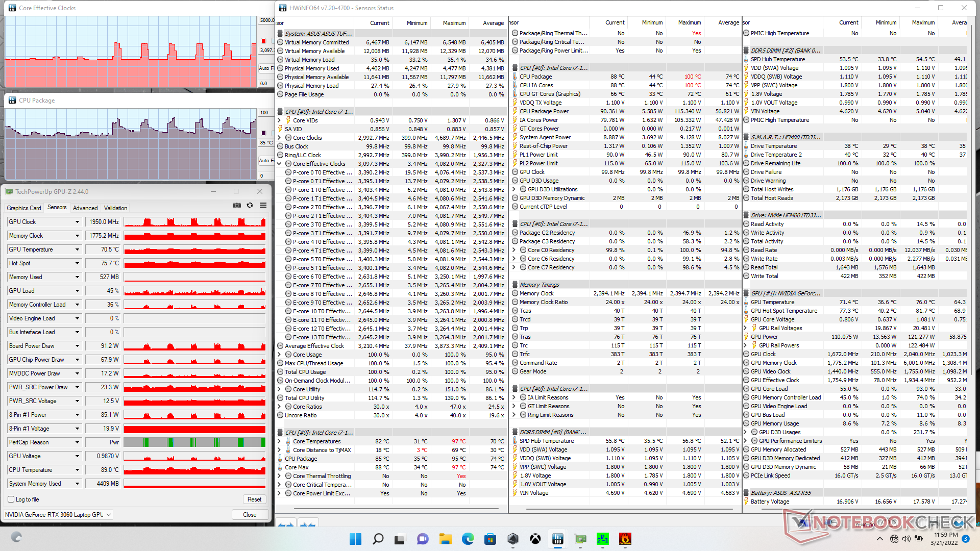This screenshot has width=980, height=551.
Task: Open GPU selection dropdown RTX 3060
Action: [x=58, y=514]
